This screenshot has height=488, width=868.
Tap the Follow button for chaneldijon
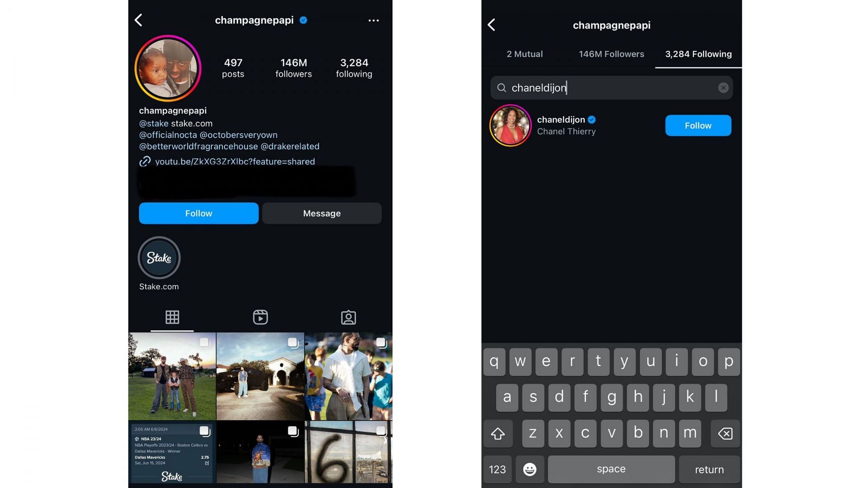[x=698, y=125]
